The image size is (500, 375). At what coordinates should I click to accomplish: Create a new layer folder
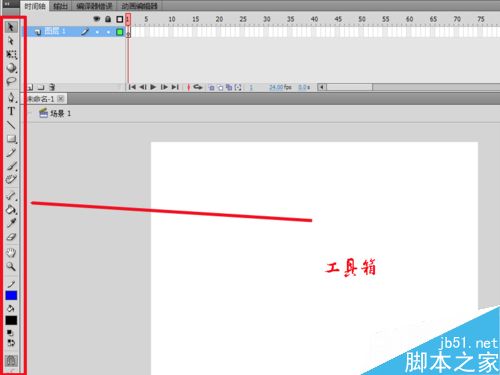coord(41,87)
